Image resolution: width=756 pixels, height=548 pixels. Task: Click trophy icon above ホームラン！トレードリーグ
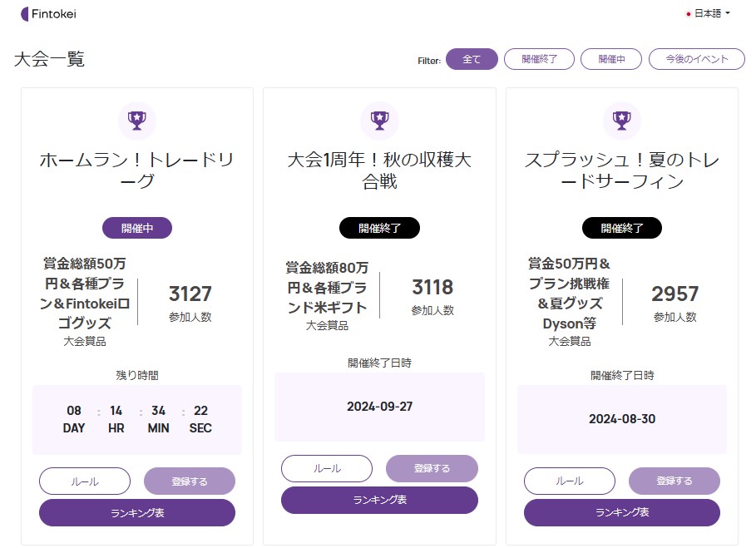click(136, 121)
